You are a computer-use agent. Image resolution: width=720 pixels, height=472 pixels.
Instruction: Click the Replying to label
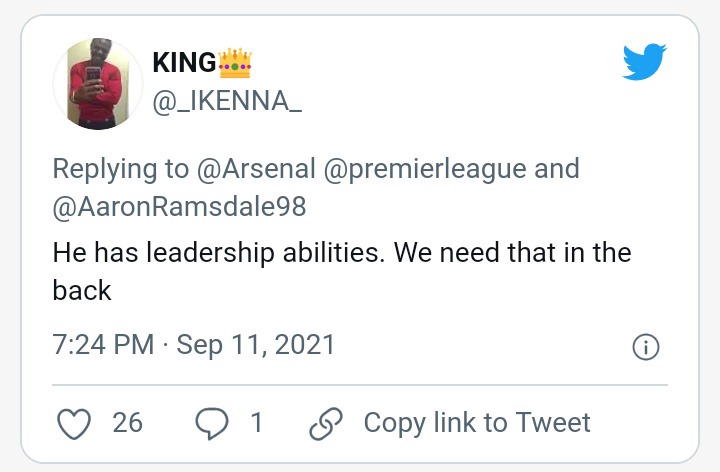click(121, 169)
